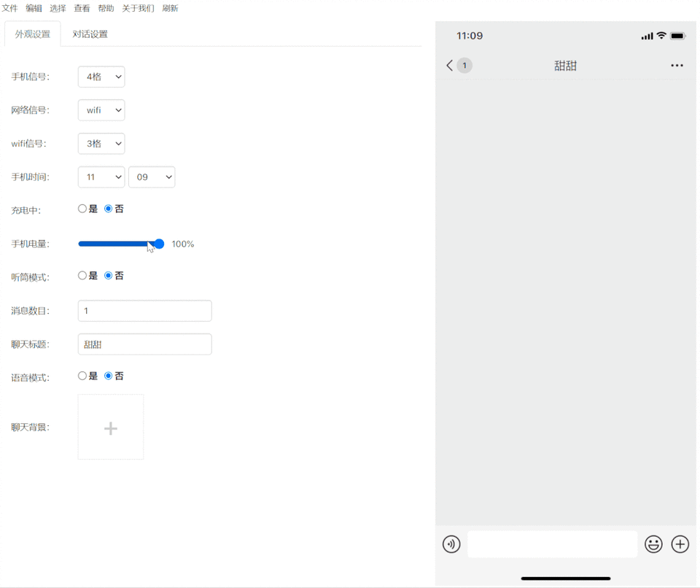
Task: Open the emoji picker smiley icon
Action: [x=653, y=544]
